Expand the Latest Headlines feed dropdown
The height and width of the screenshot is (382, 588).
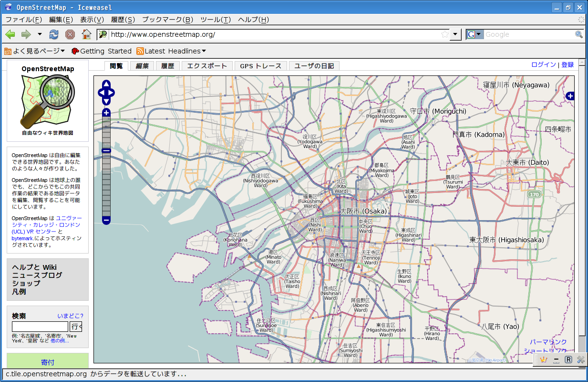[x=204, y=51]
